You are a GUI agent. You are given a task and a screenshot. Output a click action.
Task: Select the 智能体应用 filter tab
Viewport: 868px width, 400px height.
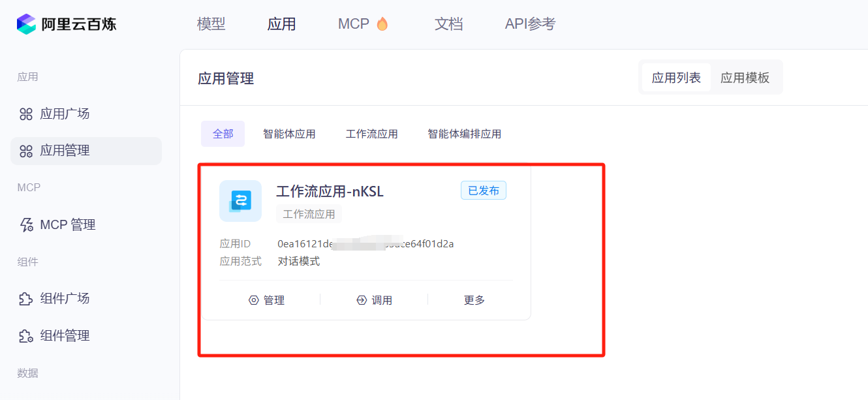click(289, 134)
